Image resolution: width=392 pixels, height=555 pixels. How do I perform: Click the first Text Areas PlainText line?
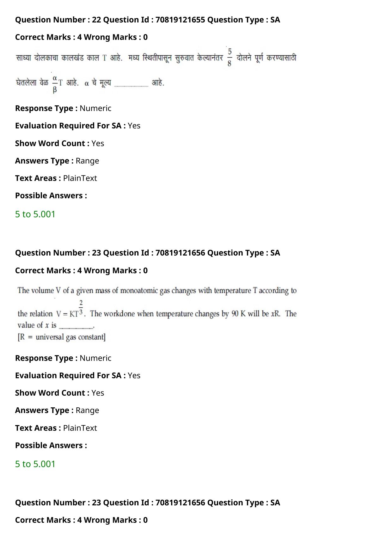coord(56,178)
